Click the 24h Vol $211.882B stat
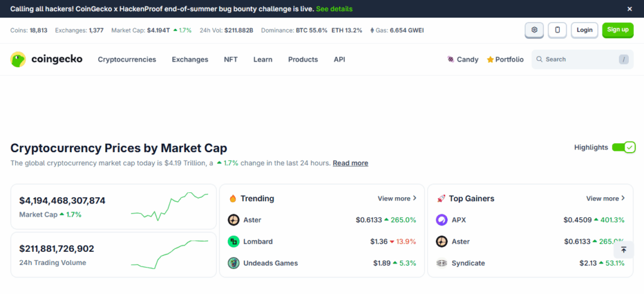Viewport: 644px width, 294px height. (226, 30)
